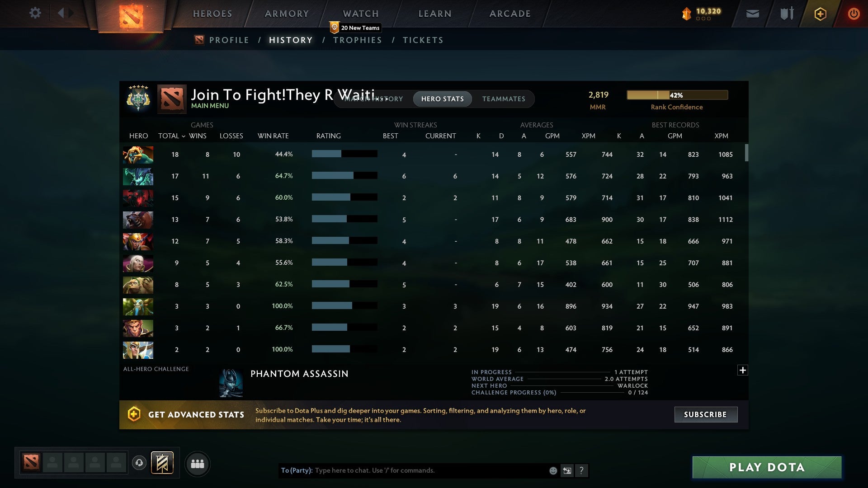The height and width of the screenshot is (488, 868).
Task: Switch to the Teammates tab
Action: [x=504, y=99]
